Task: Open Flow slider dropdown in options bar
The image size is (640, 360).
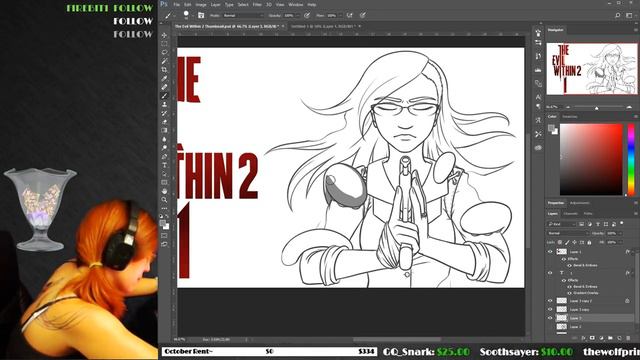Action: tap(340, 16)
